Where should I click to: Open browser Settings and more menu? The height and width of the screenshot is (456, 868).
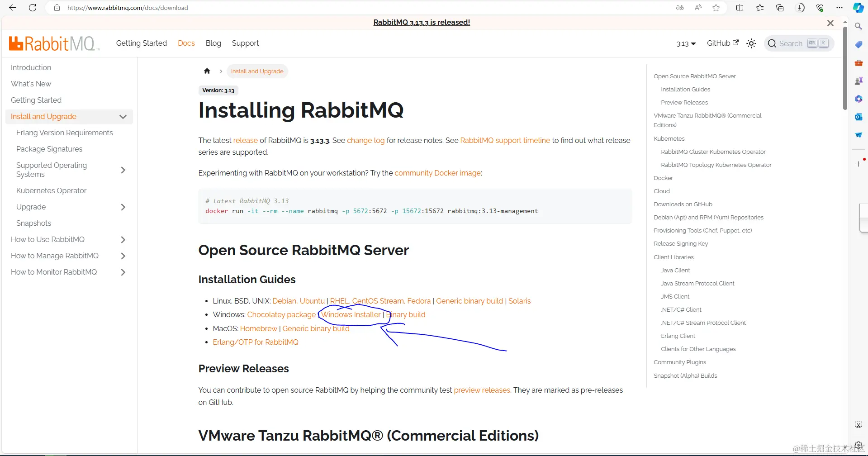pos(840,8)
